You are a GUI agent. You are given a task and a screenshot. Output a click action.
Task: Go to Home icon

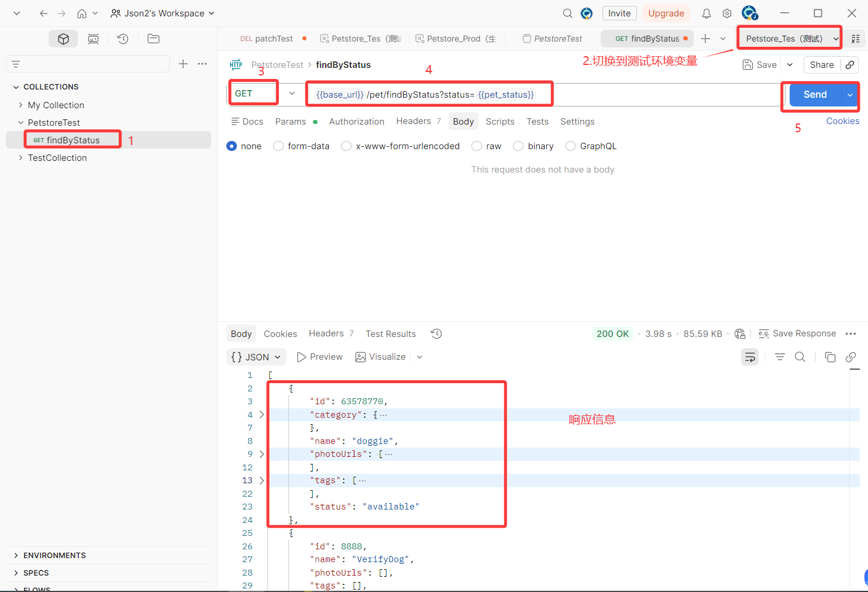pos(82,13)
